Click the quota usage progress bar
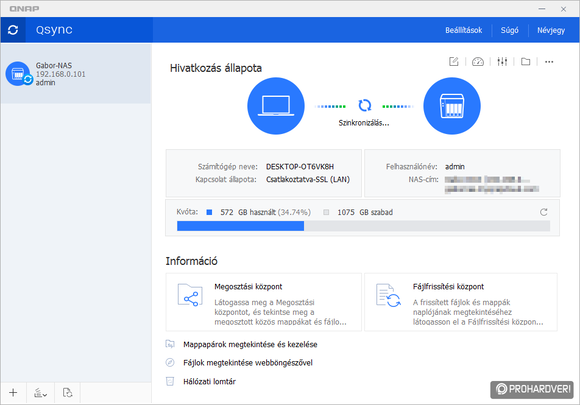Image resolution: width=580 pixels, height=405 pixels. click(363, 226)
